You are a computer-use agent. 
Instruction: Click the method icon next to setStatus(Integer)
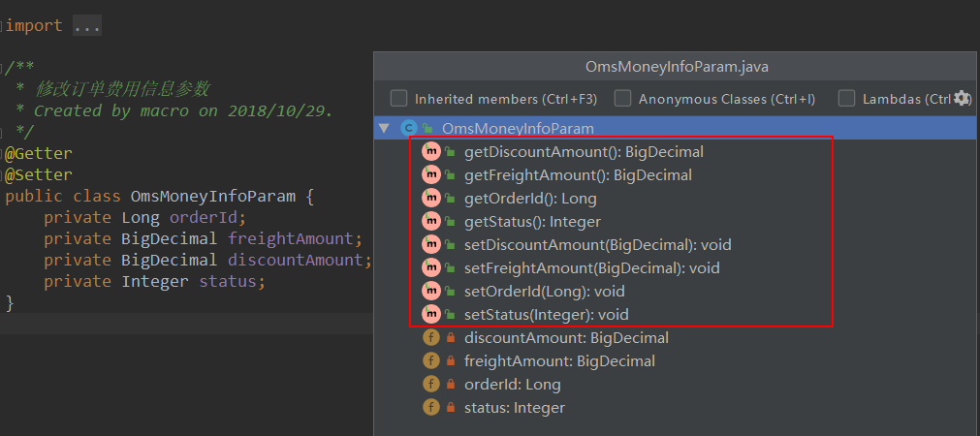[x=431, y=315]
